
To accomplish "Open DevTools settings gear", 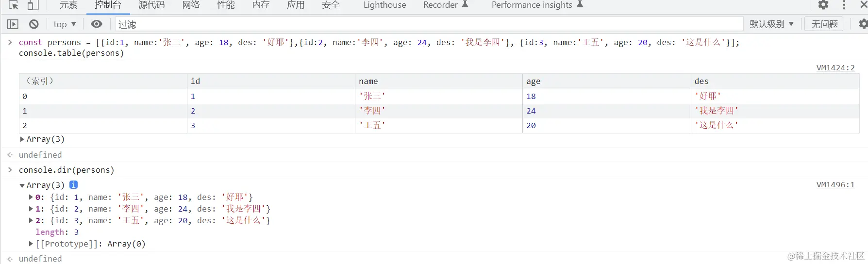I will click(823, 5).
